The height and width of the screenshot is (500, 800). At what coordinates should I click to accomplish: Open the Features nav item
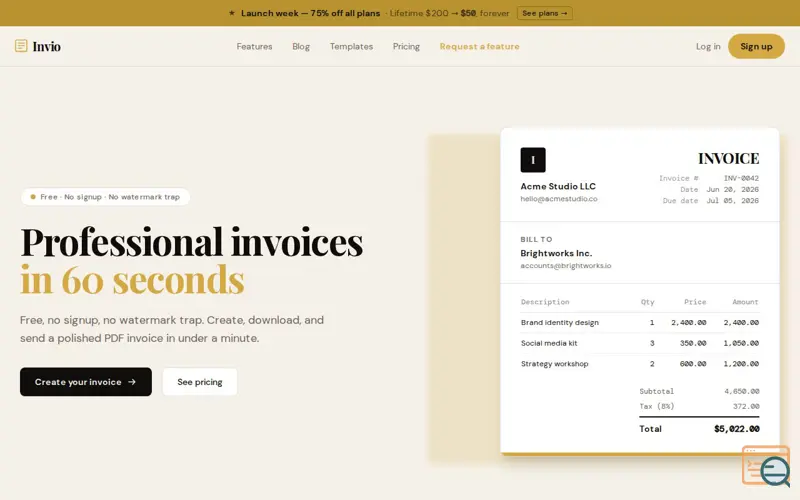coord(254,46)
